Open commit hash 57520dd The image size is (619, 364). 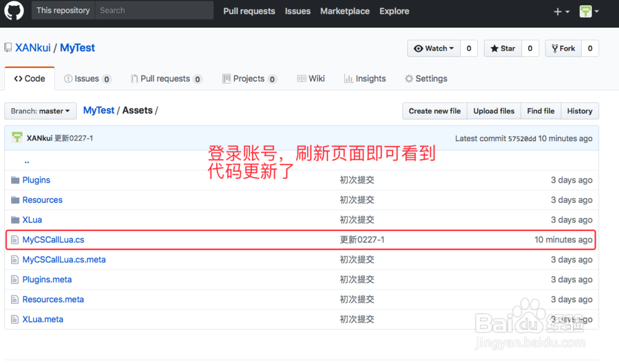tap(522, 139)
